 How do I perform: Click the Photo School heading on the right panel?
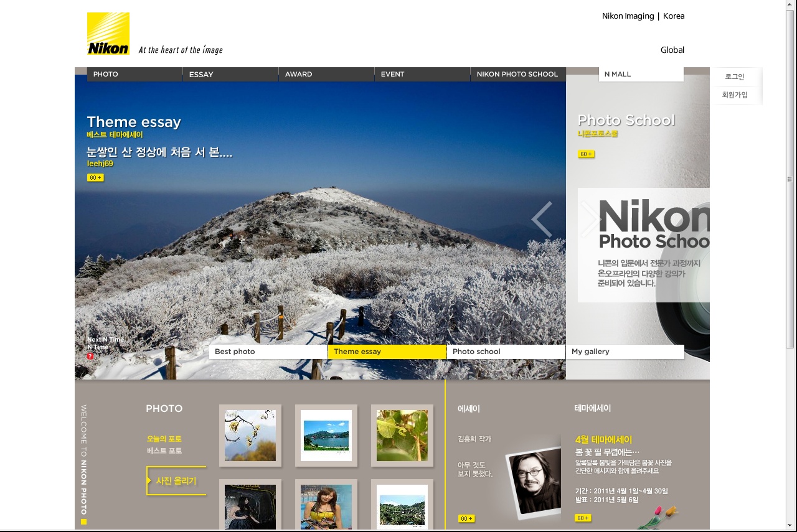[x=626, y=120]
